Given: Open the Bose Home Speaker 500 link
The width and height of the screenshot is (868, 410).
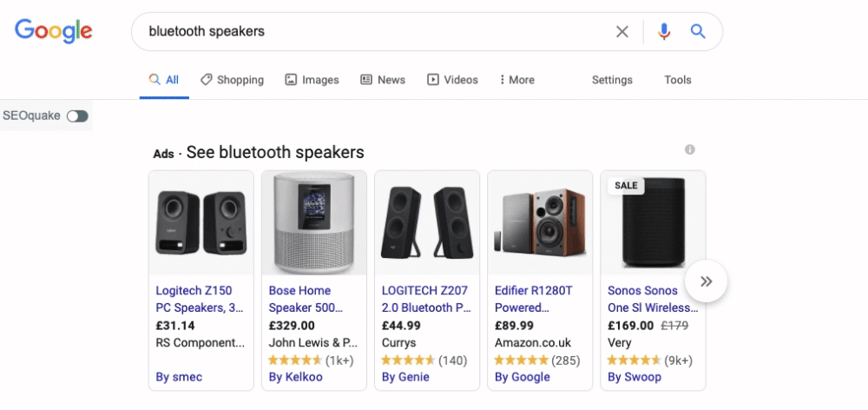Looking at the screenshot, I should (x=306, y=299).
